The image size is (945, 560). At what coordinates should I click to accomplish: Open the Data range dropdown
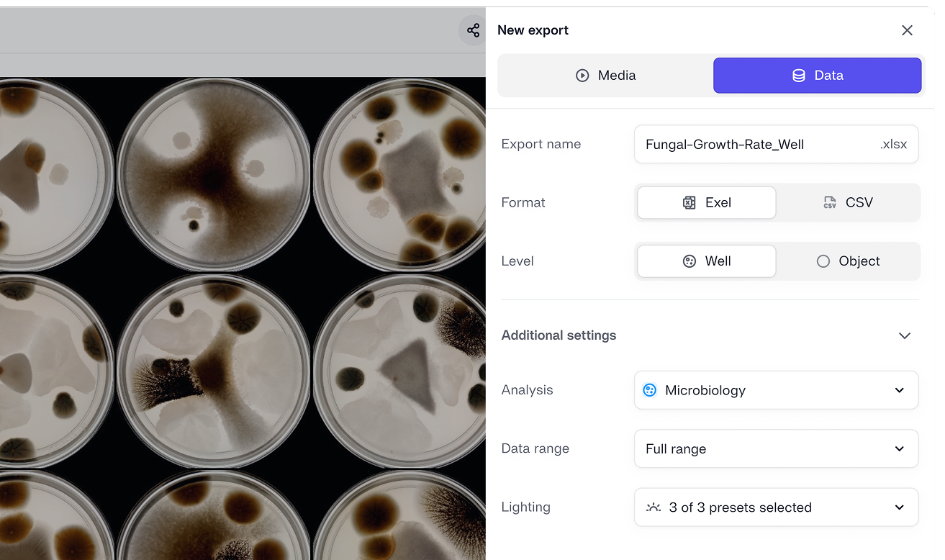[776, 448]
